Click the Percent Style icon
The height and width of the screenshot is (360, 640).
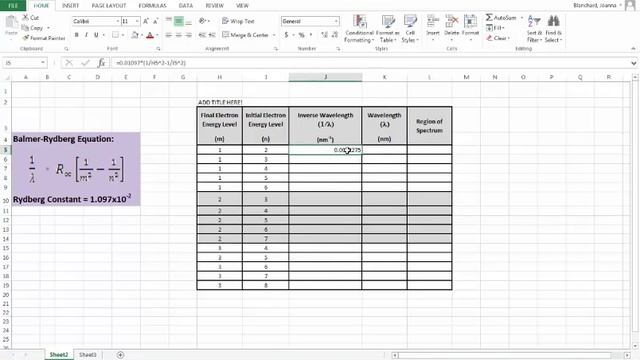click(x=302, y=35)
